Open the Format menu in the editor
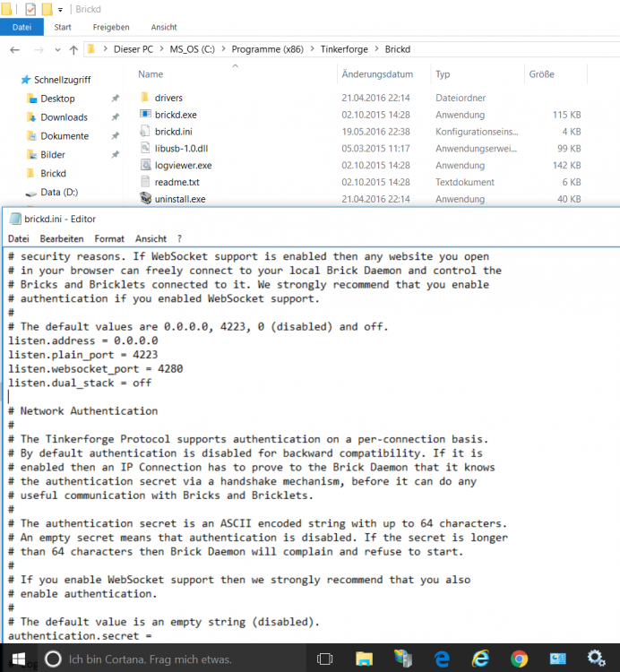The height and width of the screenshot is (672, 620). click(x=109, y=239)
